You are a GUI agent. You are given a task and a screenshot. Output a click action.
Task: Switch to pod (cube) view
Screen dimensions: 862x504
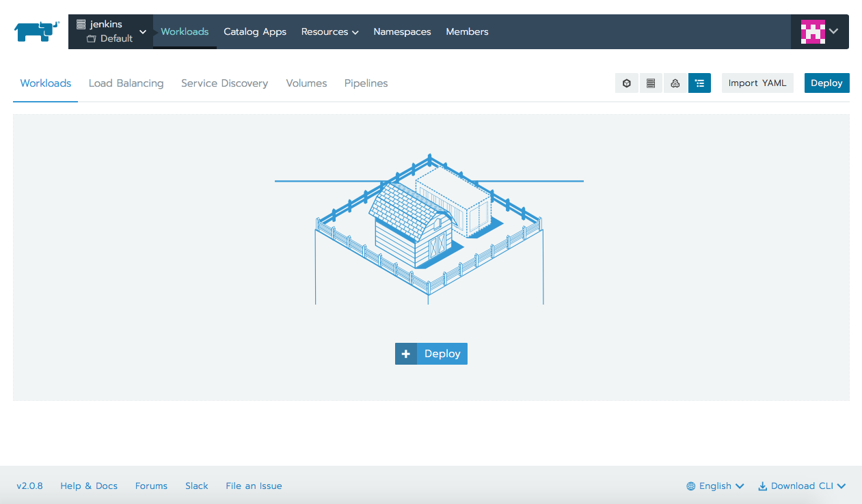pos(626,83)
